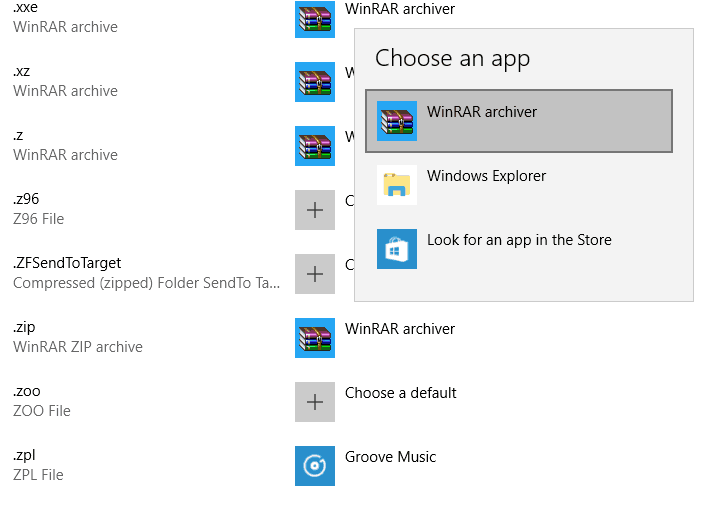
Task: Click the WinRAR icon for .zip
Action: coord(315,338)
